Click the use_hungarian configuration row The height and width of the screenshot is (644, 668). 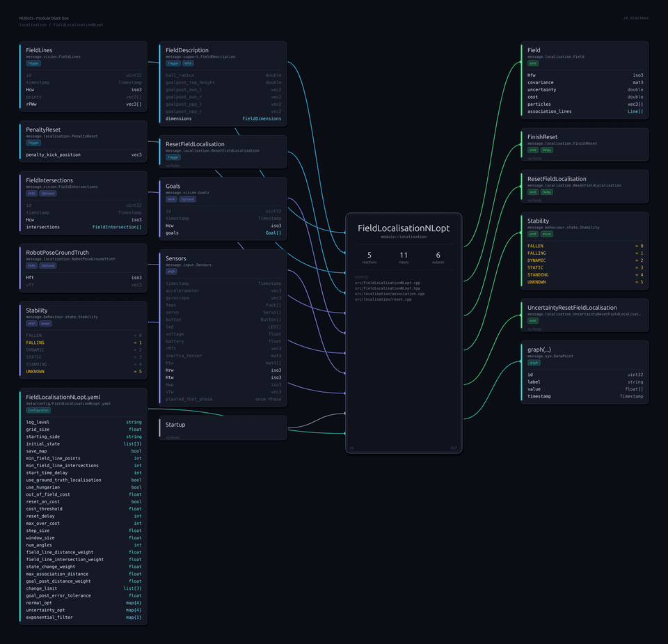point(83,487)
